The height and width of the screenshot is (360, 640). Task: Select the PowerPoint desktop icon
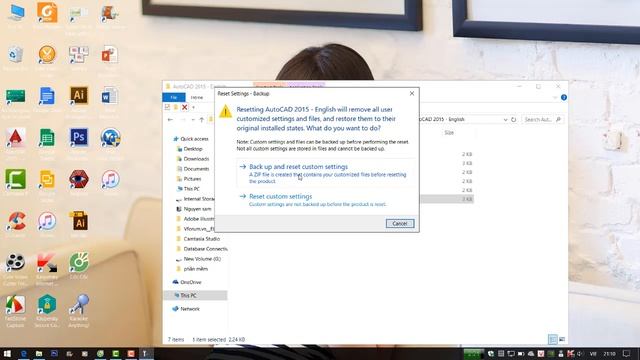point(110,58)
